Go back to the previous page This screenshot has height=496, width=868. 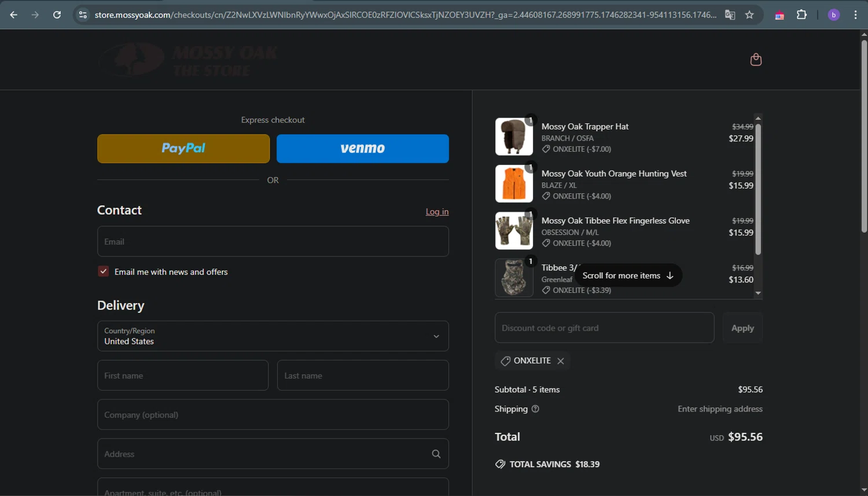[14, 14]
